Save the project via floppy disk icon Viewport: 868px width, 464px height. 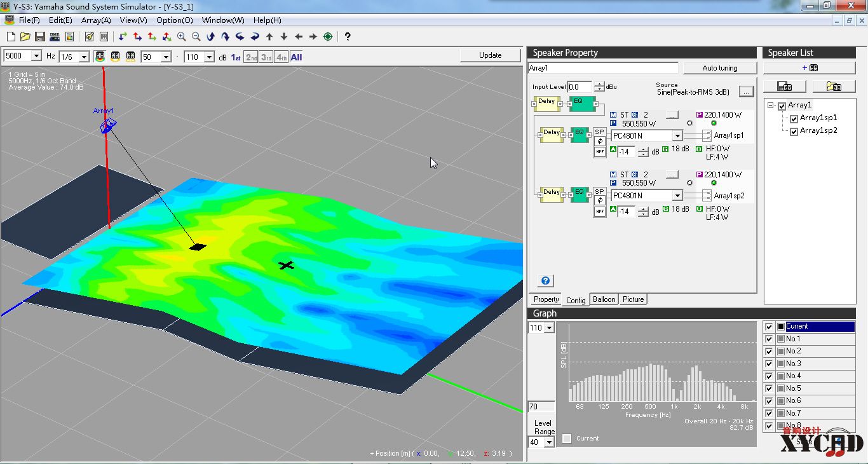pyautogui.click(x=40, y=37)
